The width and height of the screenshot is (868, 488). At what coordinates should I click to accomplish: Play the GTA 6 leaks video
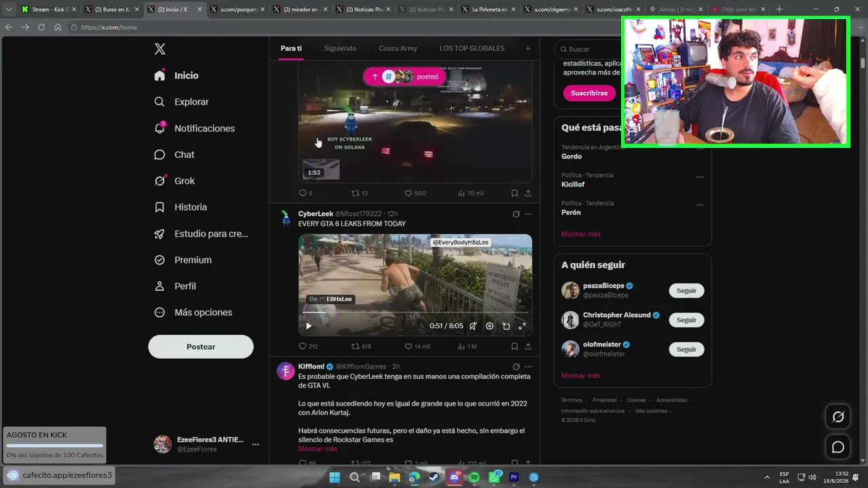point(309,326)
